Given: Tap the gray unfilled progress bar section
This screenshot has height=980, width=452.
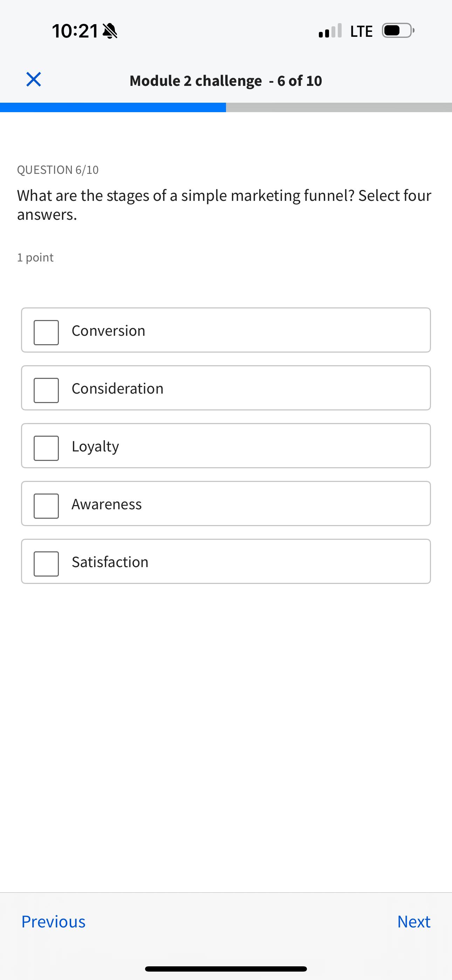Looking at the screenshot, I should (338, 107).
